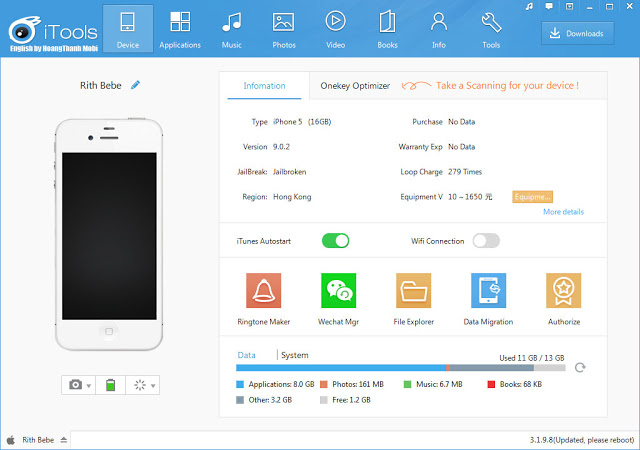
Task: Open the title bar dropdown menu icon
Action: pyautogui.click(x=569, y=7)
